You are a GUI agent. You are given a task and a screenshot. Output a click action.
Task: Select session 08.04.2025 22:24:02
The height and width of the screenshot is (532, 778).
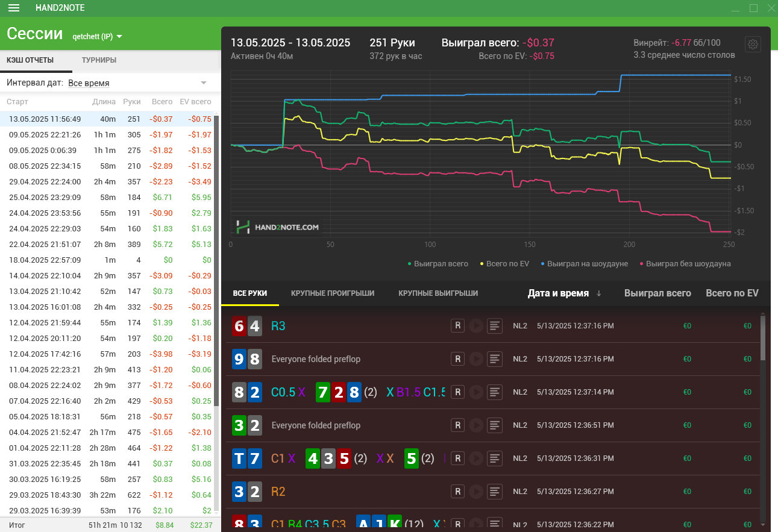[x=107, y=385]
